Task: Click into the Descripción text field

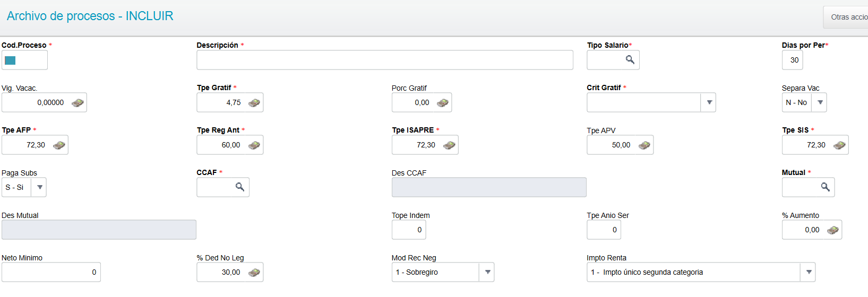Action: 384,60
